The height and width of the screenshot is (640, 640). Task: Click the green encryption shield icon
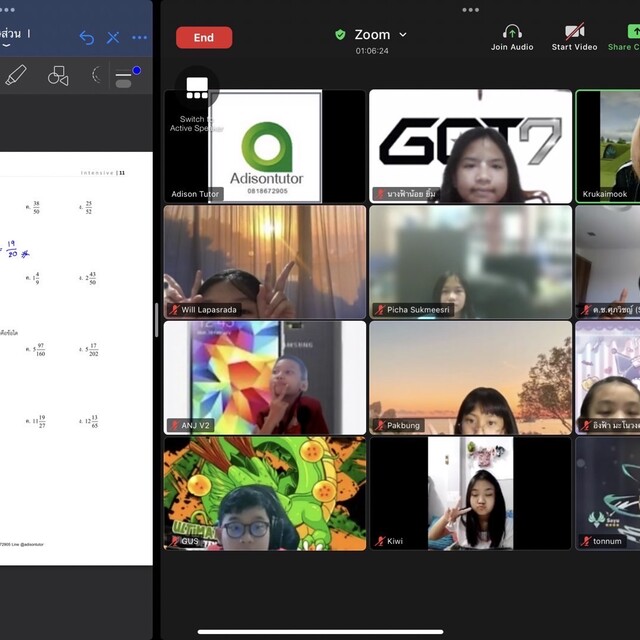pyautogui.click(x=340, y=35)
